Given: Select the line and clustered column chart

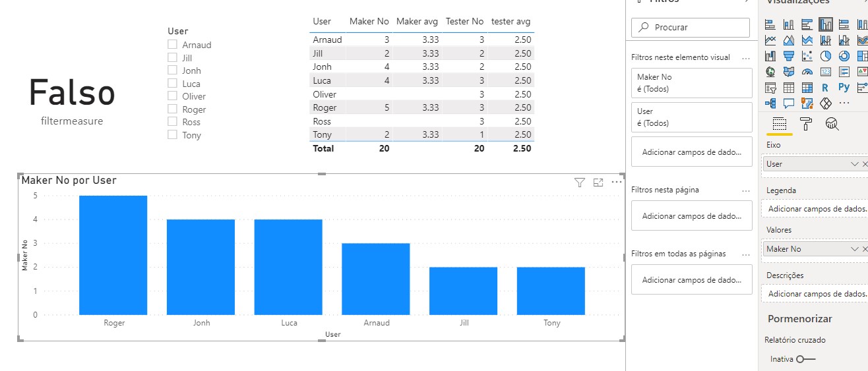Looking at the screenshot, I should (844, 40).
